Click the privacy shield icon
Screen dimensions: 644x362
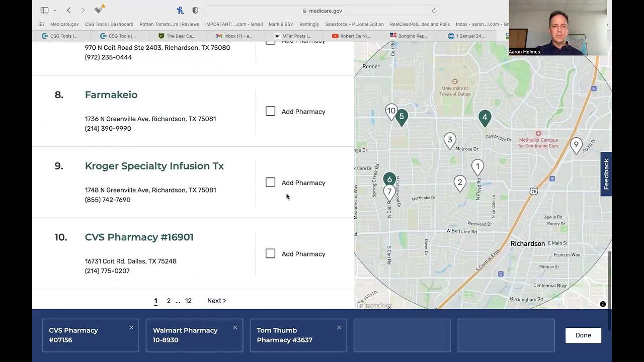[195, 10]
